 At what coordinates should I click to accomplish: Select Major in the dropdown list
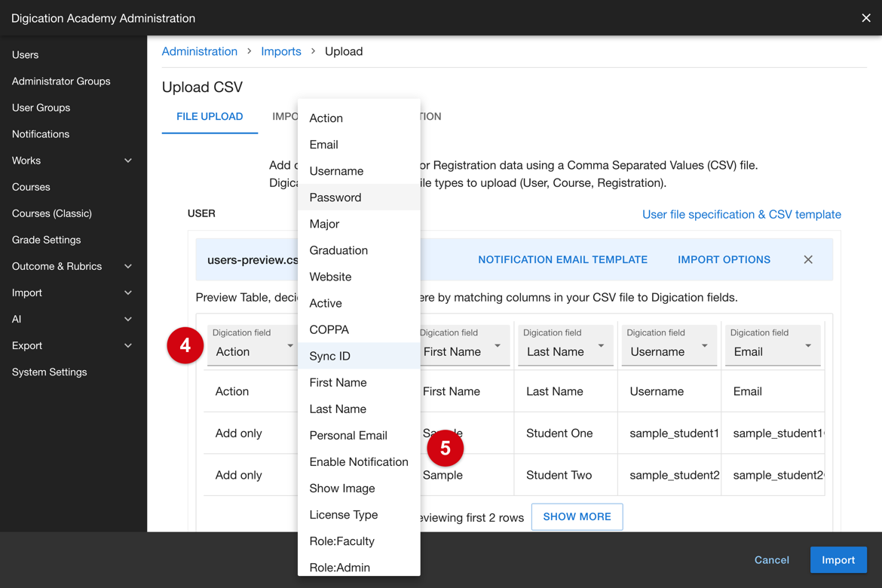359,224
